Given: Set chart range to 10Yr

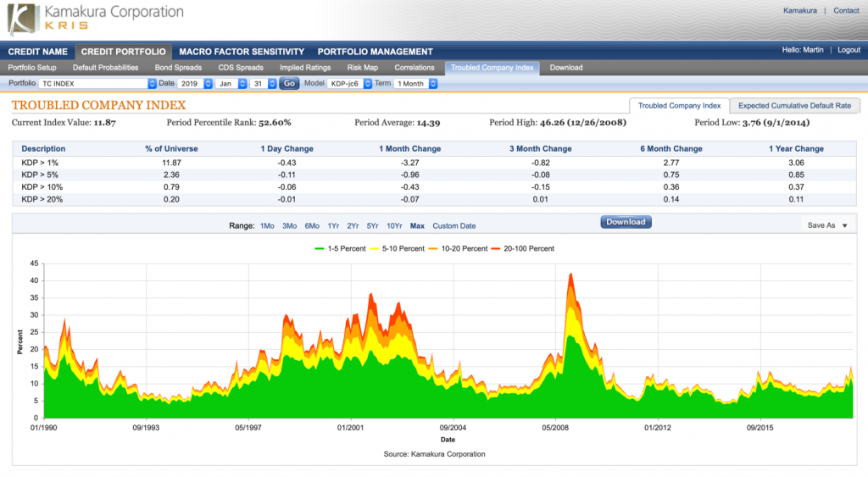Looking at the screenshot, I should 394,225.
